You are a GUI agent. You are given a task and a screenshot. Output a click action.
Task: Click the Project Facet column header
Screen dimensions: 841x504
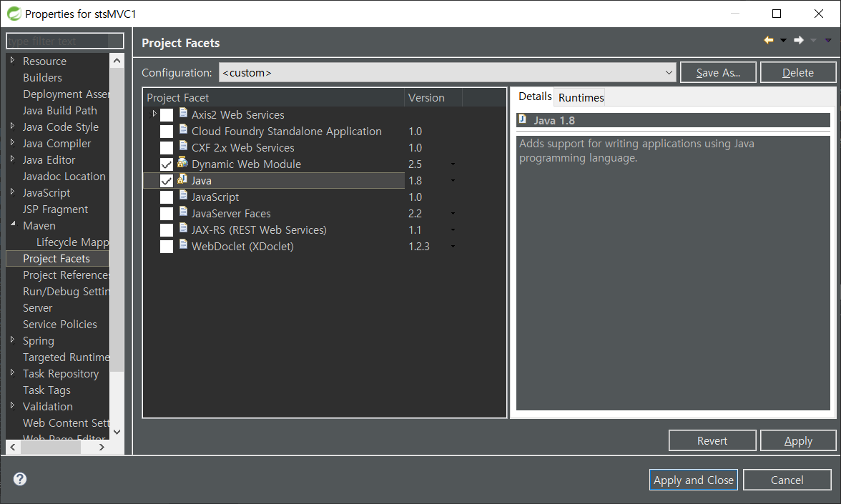[x=274, y=97]
